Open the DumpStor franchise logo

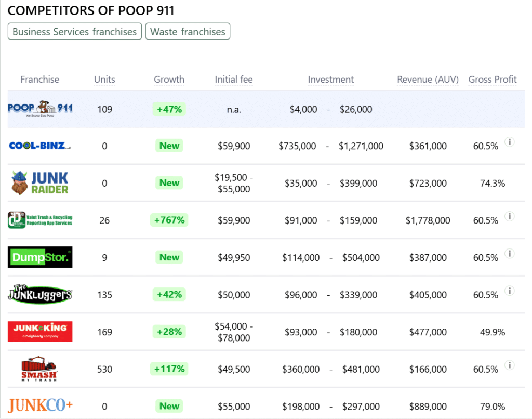pyautogui.click(x=40, y=257)
